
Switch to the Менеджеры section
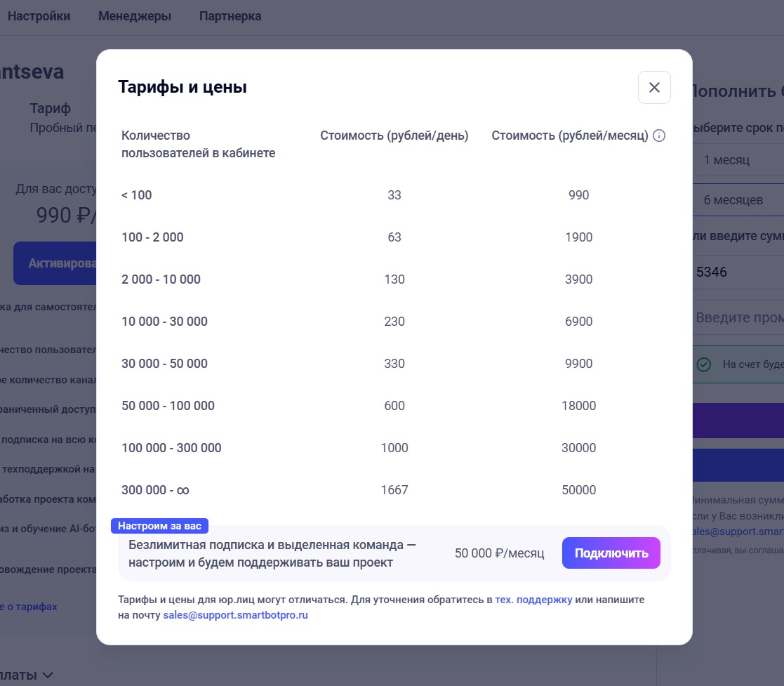(x=135, y=16)
